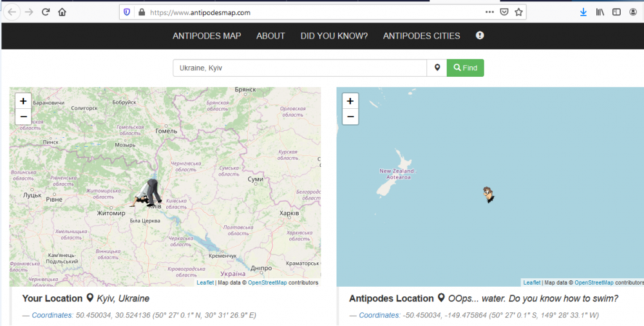Viewport: 644px width, 326px height.
Task: Click the Рівне city label on map
Action: point(54,199)
